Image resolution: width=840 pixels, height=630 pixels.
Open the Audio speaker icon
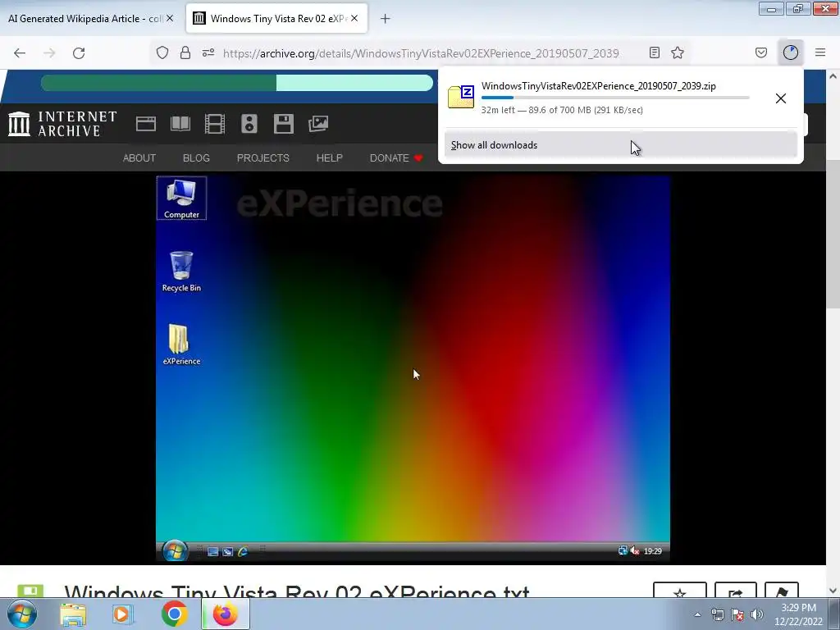(x=249, y=124)
